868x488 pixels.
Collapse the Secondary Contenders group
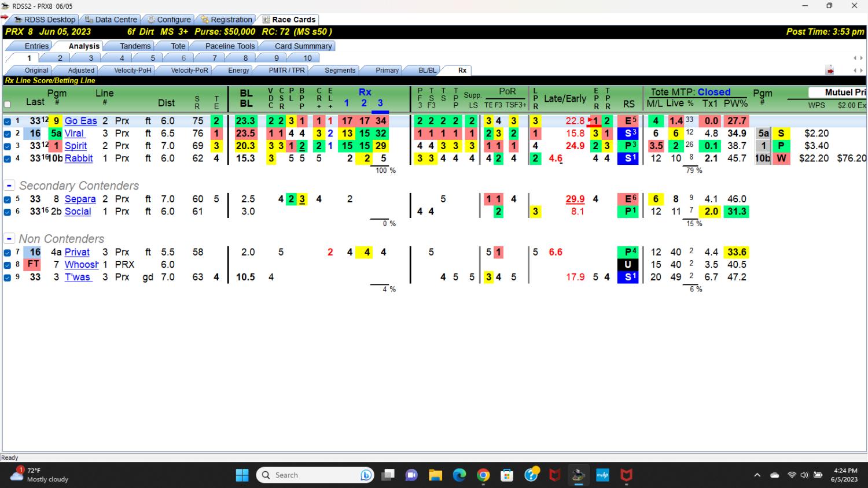click(9, 186)
